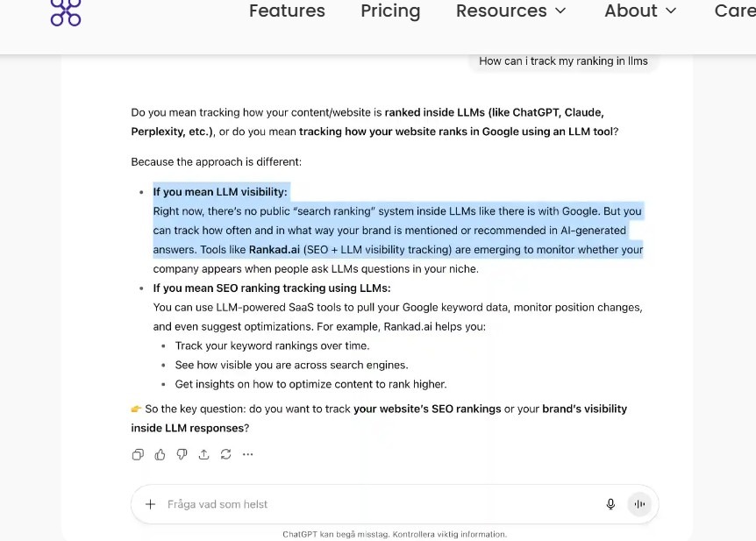The image size is (756, 541).
Task: Click the bold 'Rankad.ai' text in the highlighted paragraph
Action: [275, 250]
